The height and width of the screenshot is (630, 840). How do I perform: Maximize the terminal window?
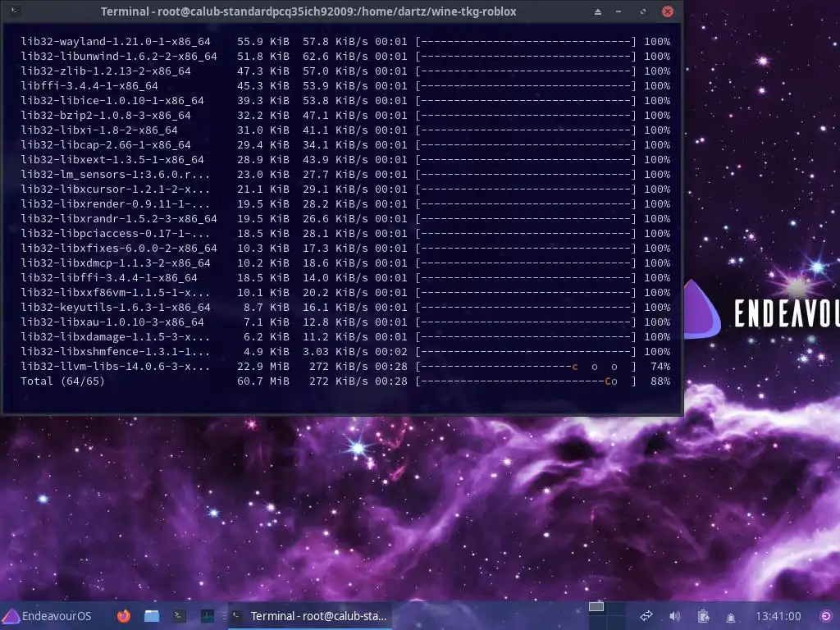[643, 11]
